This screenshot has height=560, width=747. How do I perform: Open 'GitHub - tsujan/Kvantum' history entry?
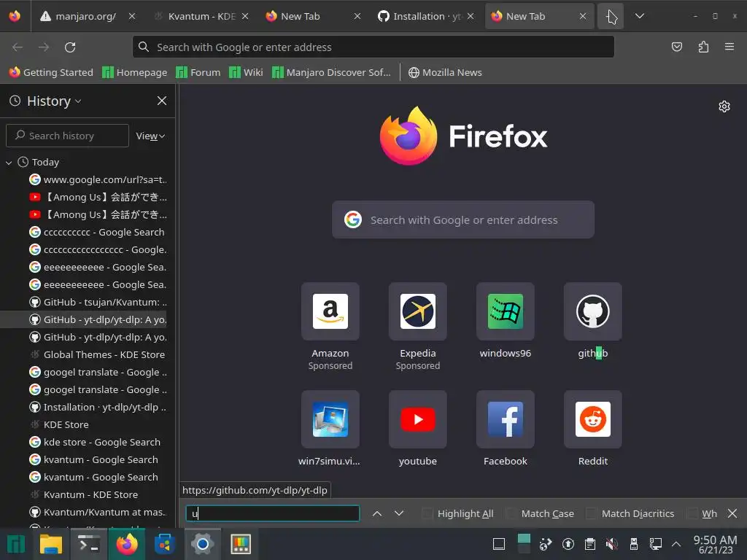[98, 302]
